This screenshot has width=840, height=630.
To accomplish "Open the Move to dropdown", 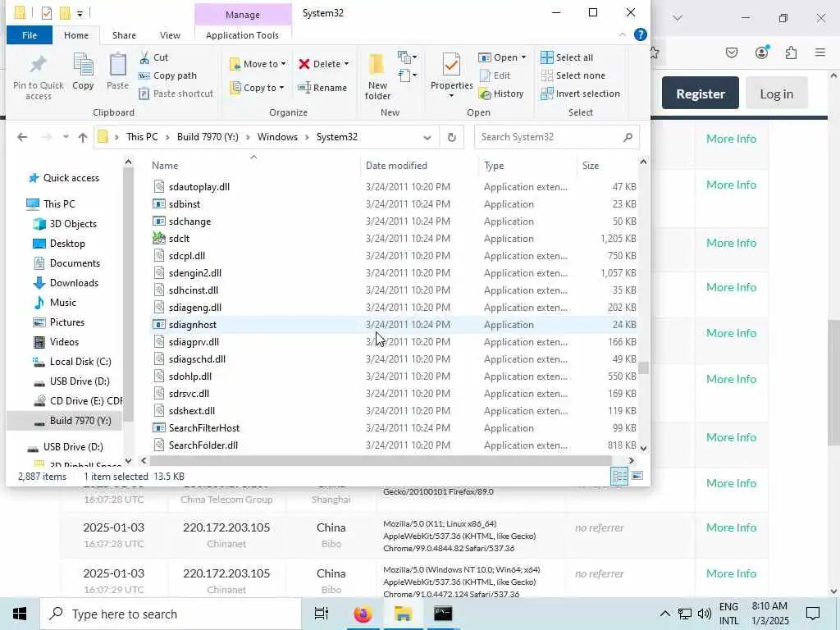I will click(258, 64).
